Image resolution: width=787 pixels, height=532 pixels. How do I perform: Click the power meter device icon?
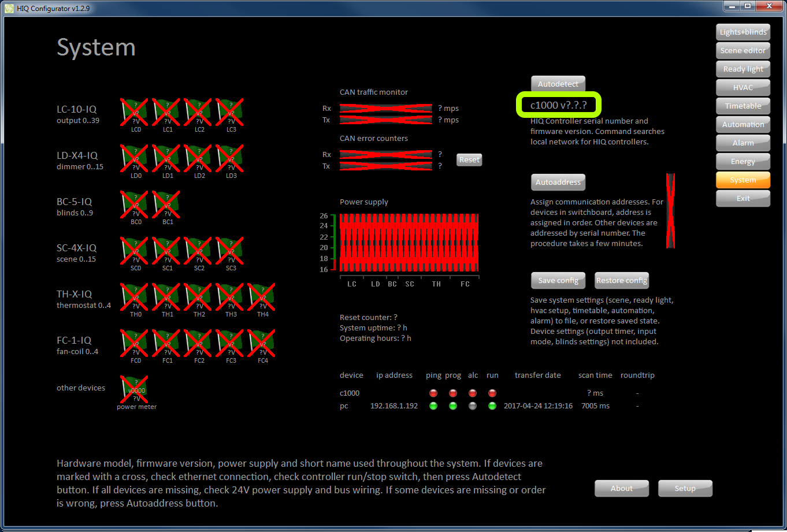pyautogui.click(x=134, y=389)
